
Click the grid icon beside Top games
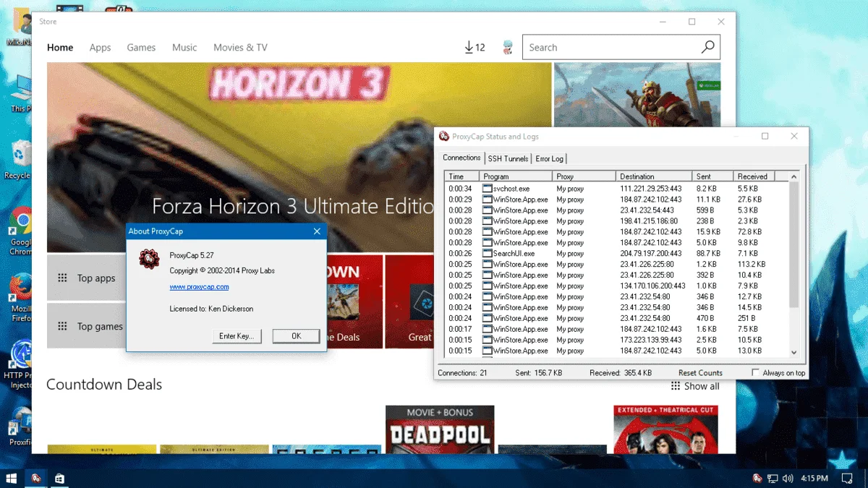point(63,326)
